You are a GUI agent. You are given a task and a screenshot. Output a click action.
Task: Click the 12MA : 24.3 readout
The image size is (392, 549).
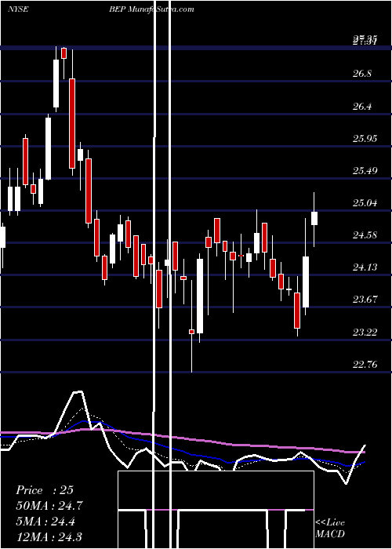point(49,536)
